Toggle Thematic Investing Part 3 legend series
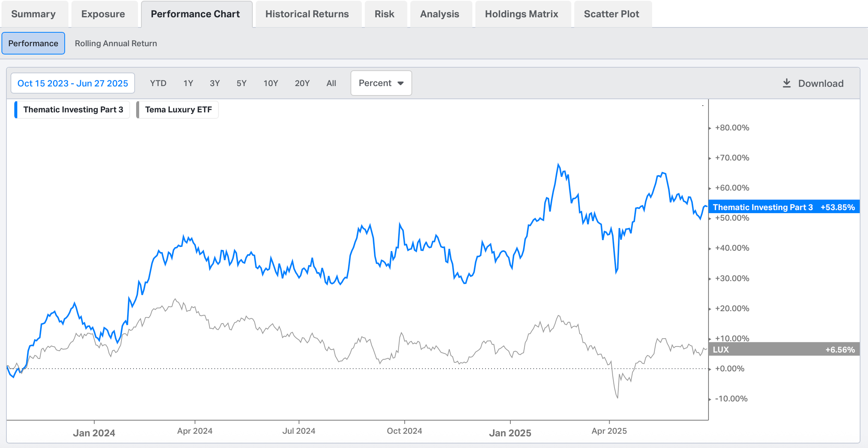This screenshot has height=448, width=868. pos(73,110)
